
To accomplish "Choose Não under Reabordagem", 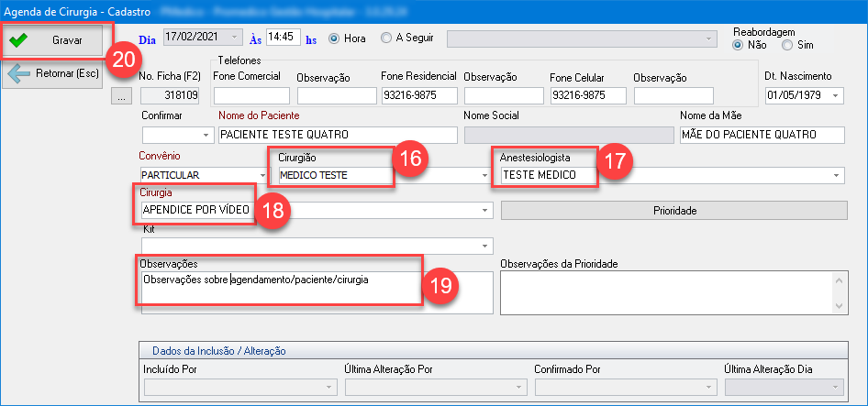I will click(738, 45).
